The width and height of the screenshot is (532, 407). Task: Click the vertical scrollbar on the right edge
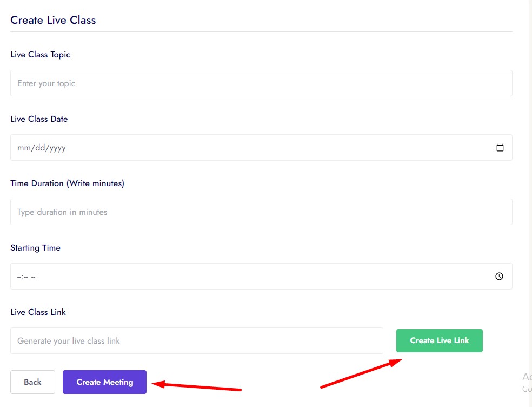530,162
